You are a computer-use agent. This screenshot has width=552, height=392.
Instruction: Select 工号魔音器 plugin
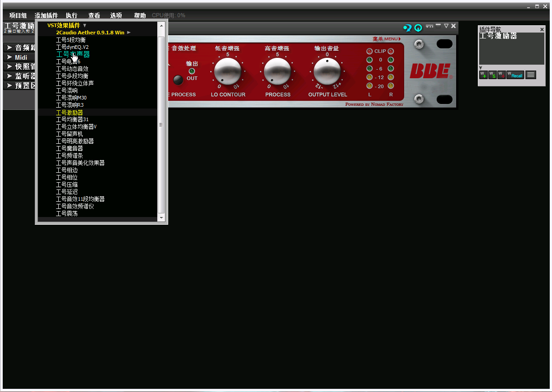click(x=69, y=148)
